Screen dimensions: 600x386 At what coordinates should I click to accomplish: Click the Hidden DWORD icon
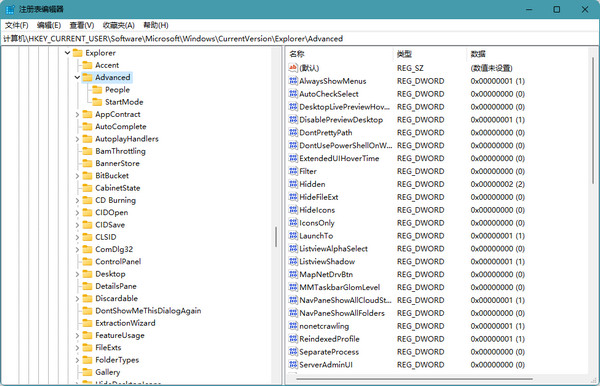tap(293, 184)
